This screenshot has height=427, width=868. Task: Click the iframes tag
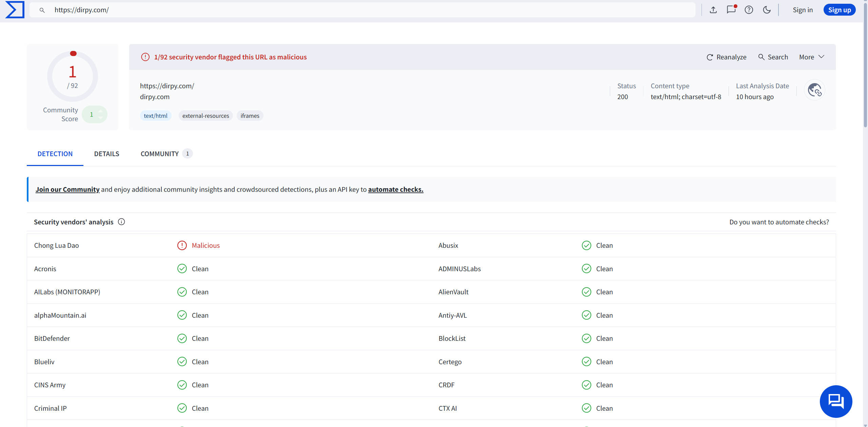(250, 116)
